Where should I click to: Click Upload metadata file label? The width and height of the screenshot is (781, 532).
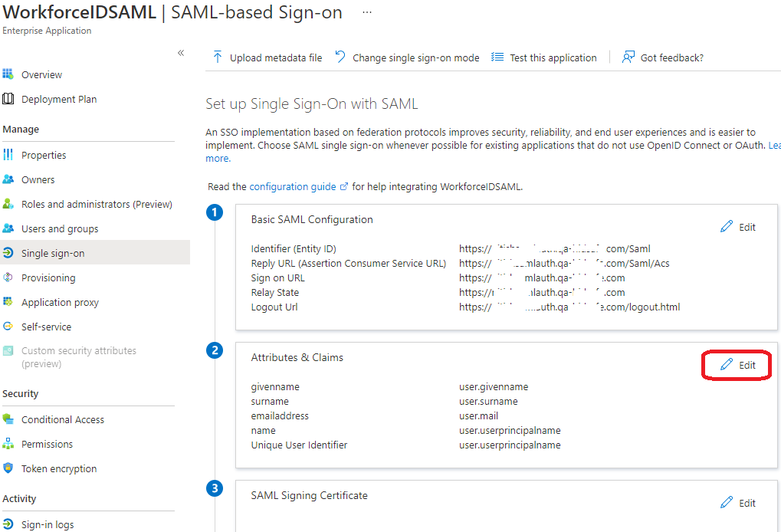[x=276, y=57]
